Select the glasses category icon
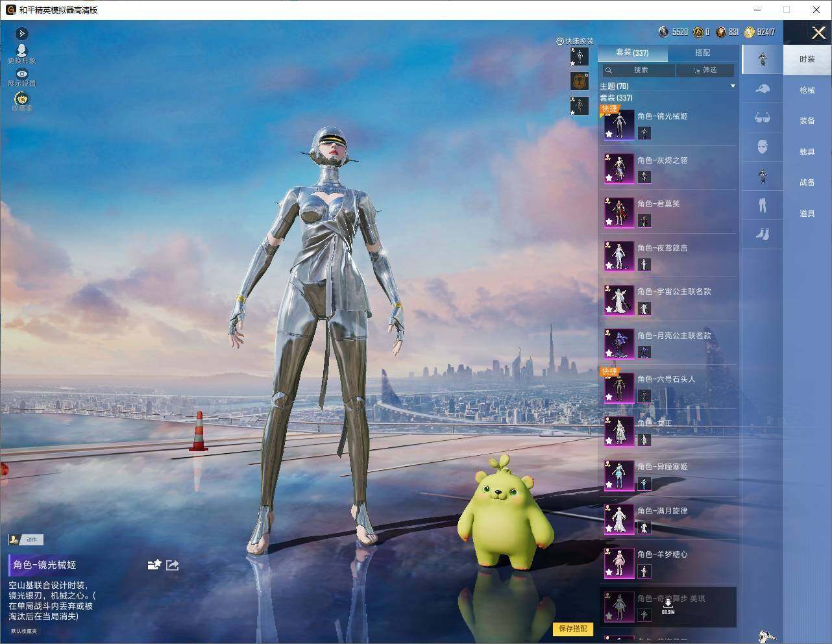Screen dimensions: 832x644 point(763,118)
